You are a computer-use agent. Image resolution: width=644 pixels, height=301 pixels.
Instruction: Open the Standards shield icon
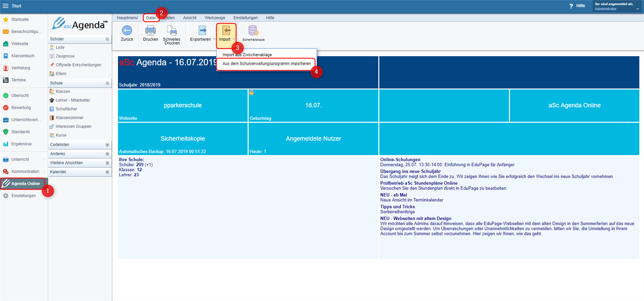pos(6,132)
